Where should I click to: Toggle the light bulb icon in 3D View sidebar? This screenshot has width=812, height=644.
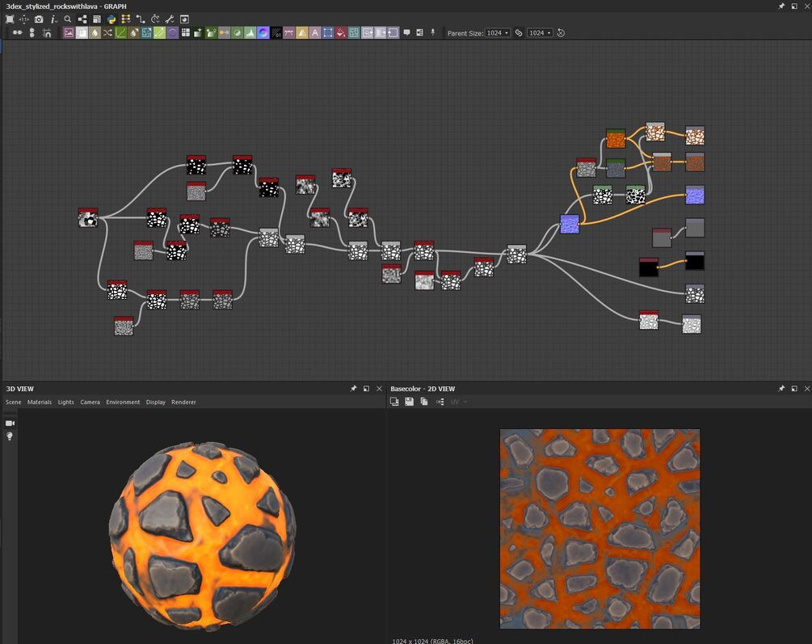[x=10, y=436]
